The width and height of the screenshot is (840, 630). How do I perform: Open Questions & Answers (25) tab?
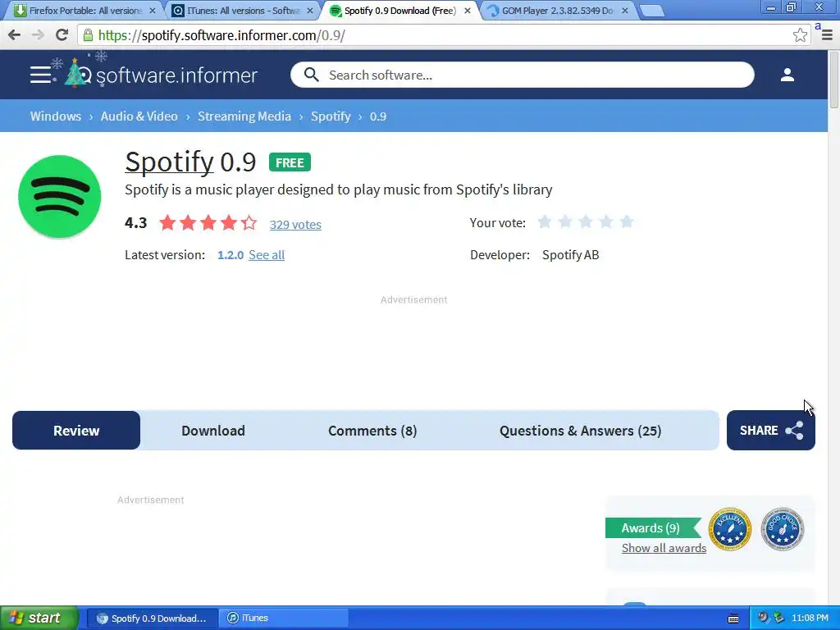click(x=580, y=431)
